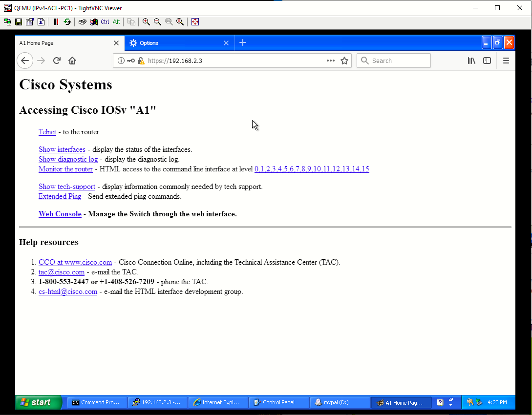Click the 'Cisco Systems' heading text
532x415 pixels.
point(65,85)
